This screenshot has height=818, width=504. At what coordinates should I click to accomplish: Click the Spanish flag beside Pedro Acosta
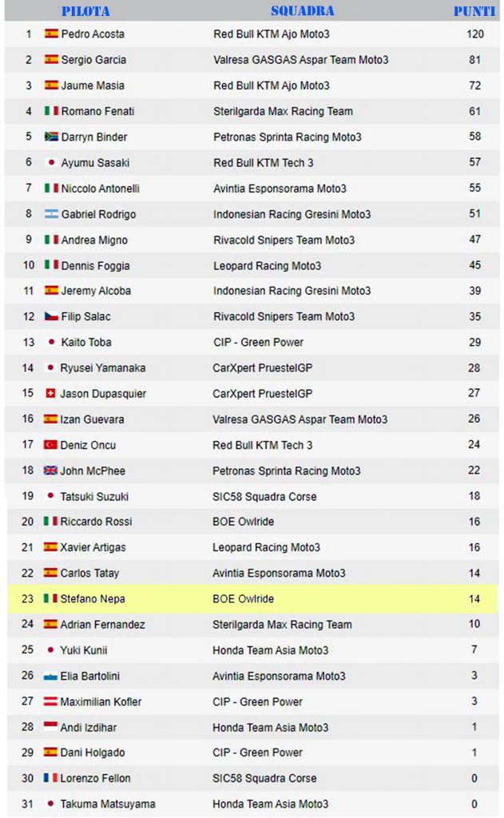(51, 34)
